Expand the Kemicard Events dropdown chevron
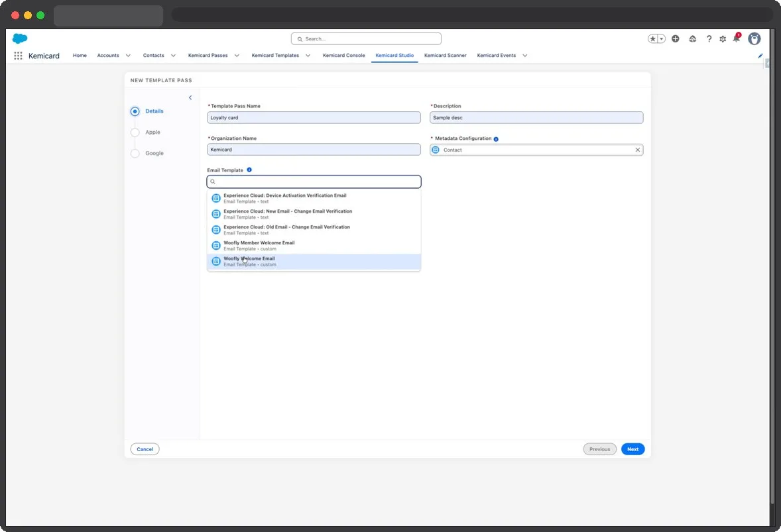 coord(524,56)
